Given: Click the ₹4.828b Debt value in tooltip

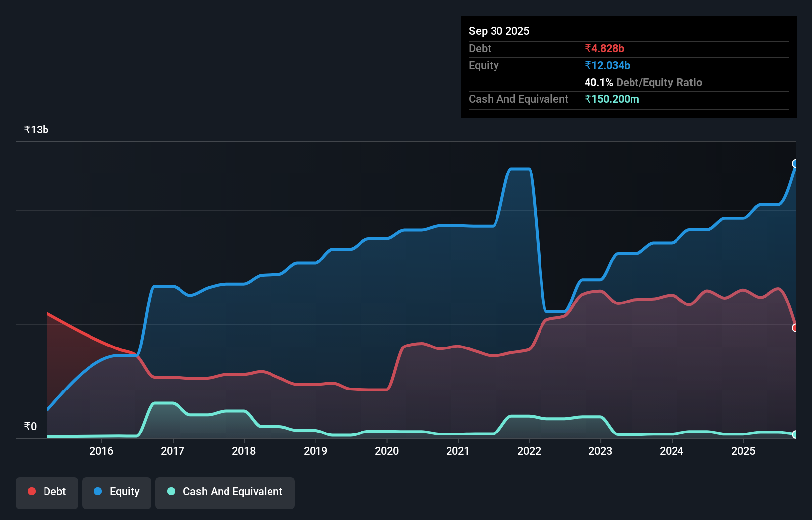Looking at the screenshot, I should (604, 48).
